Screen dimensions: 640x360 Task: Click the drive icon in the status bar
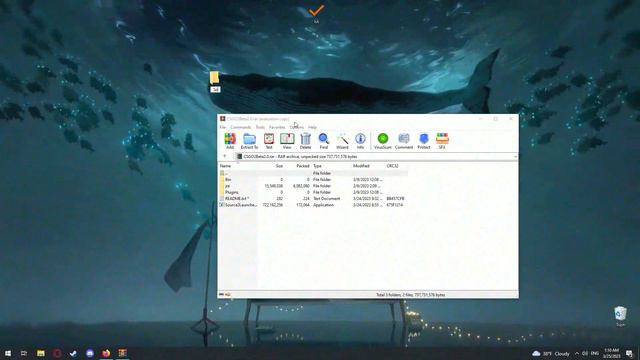point(221,294)
